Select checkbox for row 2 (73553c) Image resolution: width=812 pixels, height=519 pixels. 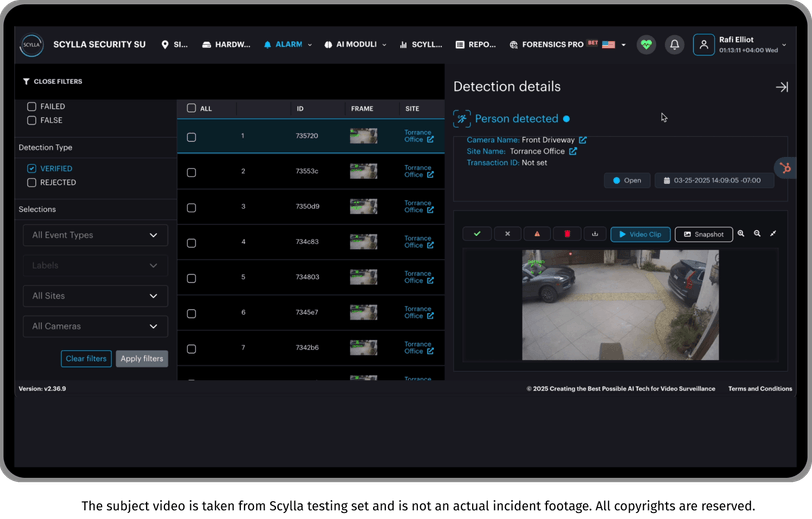pyautogui.click(x=191, y=172)
